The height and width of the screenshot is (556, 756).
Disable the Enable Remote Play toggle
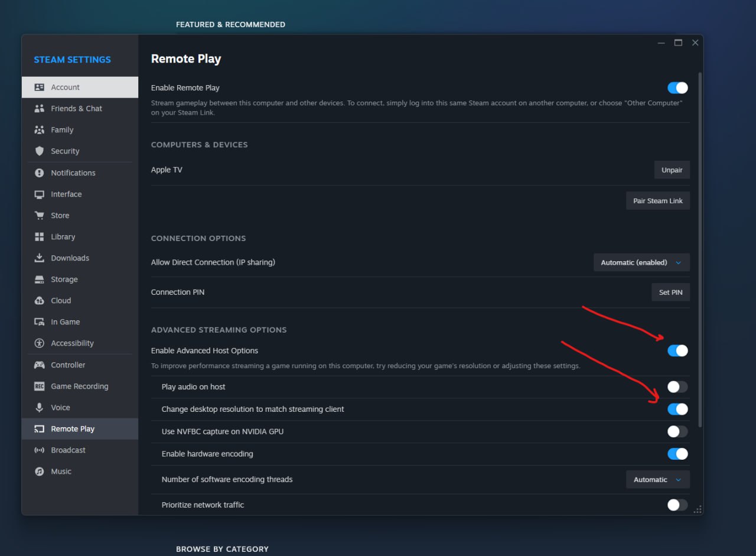pyautogui.click(x=677, y=88)
